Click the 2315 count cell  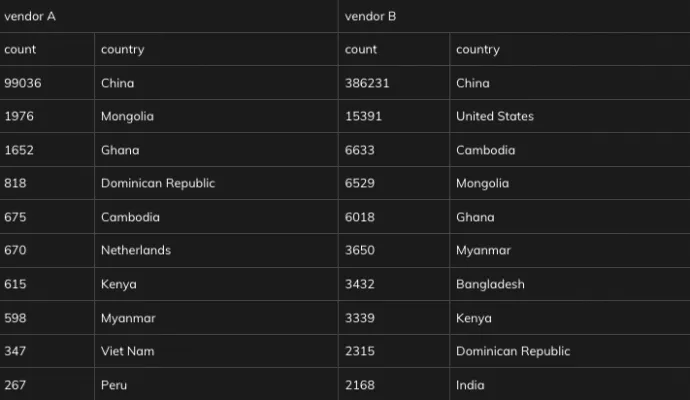[x=394, y=351]
